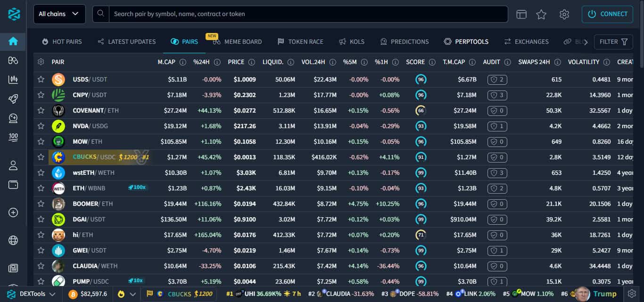This screenshot has width=644, height=302.
Task: Click the Bitcoin price $82,597.6 indicator
Action: 88,294
